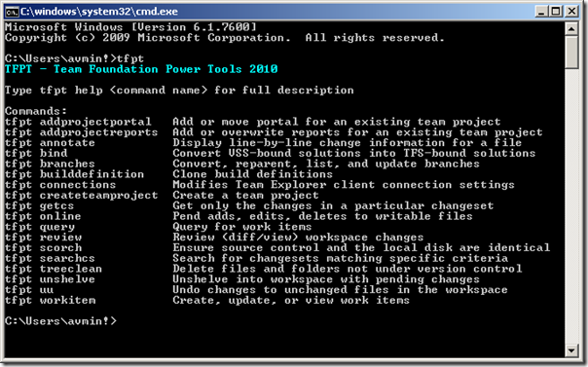Click the 'tfpt searchcs' command text
Viewport: 588px width, 367px height.
pyautogui.click(x=50, y=258)
